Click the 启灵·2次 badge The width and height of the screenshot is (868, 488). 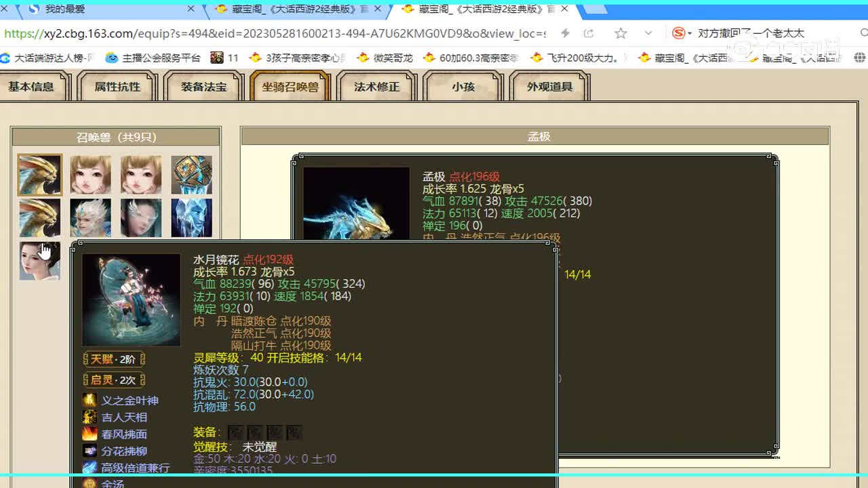click(x=114, y=380)
